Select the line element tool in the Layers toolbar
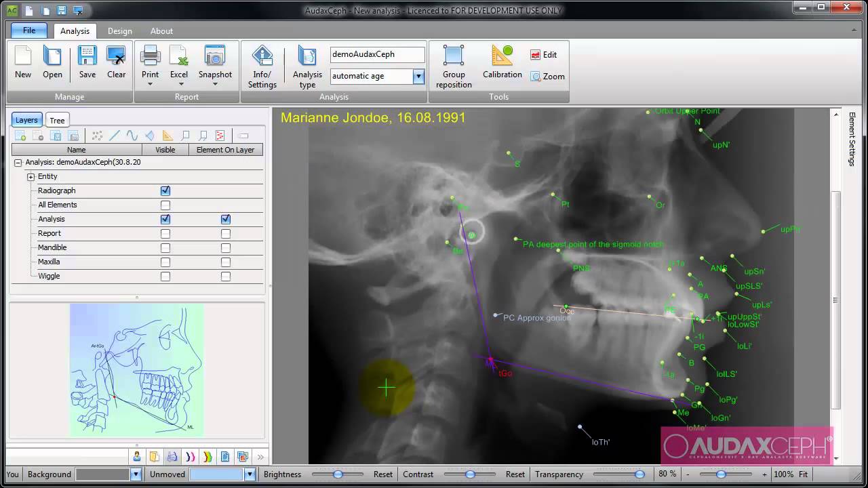Viewport: 868px width, 488px height. pos(115,136)
